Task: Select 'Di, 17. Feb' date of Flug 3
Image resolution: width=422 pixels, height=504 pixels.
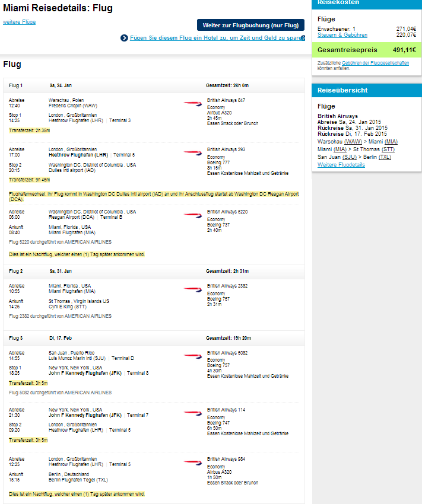Action: [61, 338]
